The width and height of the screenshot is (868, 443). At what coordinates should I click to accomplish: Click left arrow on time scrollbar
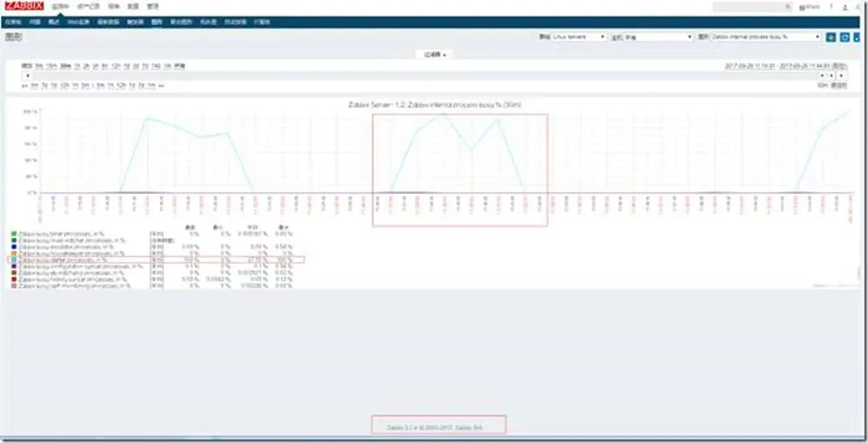(27, 76)
